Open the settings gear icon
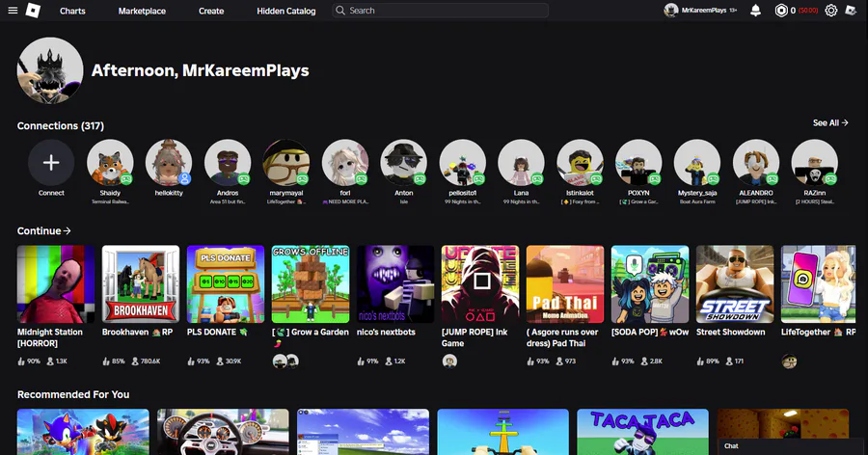Viewport: 868px width, 455px height. coord(831,11)
